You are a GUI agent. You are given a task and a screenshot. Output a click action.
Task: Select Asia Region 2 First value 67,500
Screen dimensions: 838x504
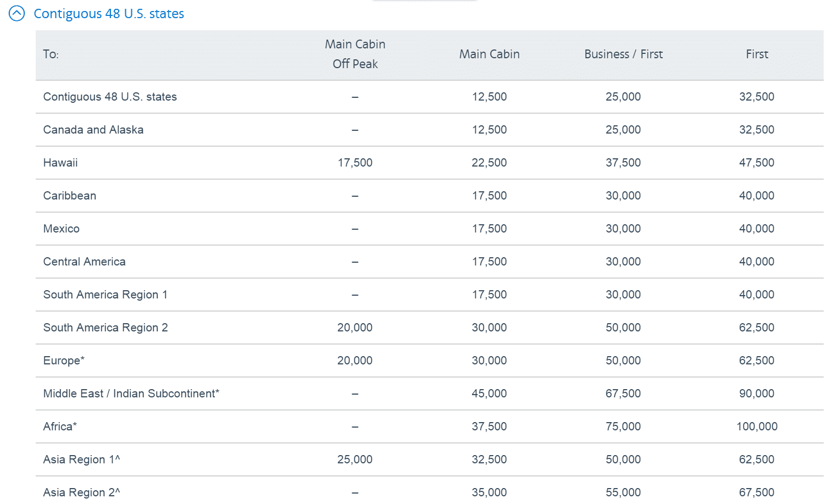[x=757, y=492]
